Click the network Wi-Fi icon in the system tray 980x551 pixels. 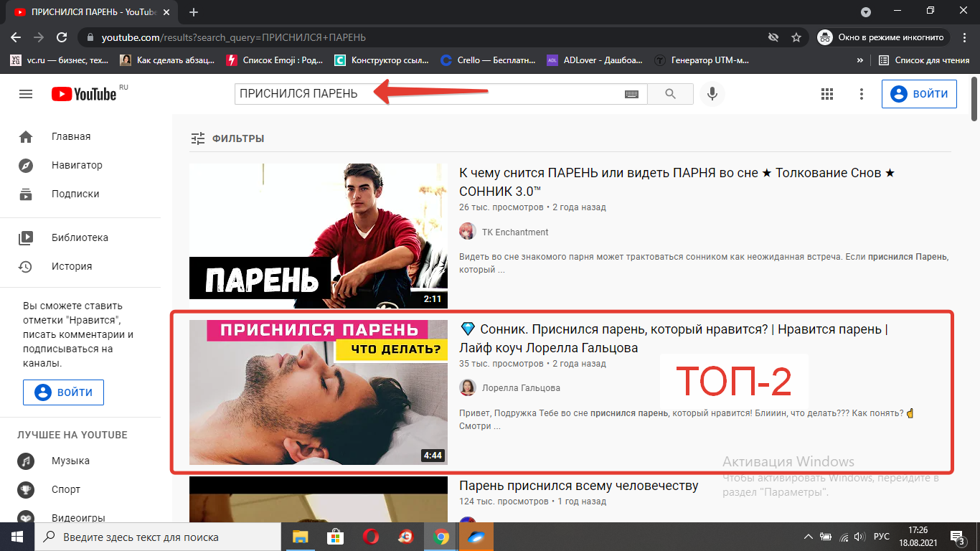point(844,537)
